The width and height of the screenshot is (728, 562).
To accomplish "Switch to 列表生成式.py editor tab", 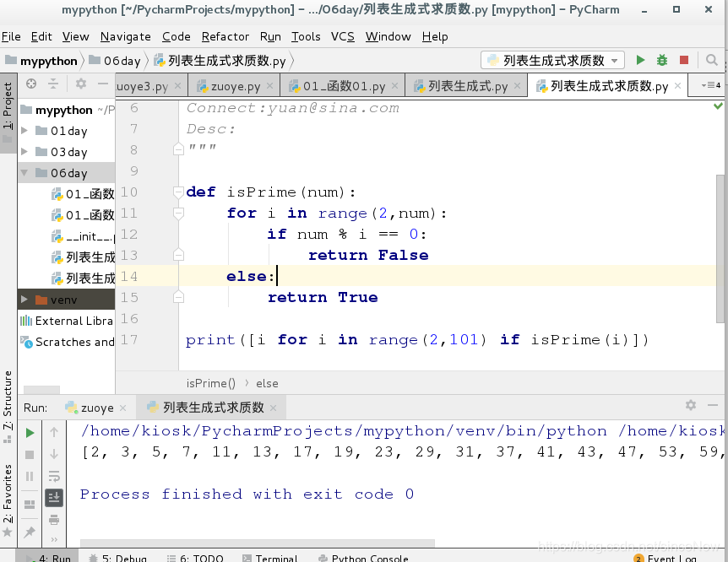I will pos(466,86).
